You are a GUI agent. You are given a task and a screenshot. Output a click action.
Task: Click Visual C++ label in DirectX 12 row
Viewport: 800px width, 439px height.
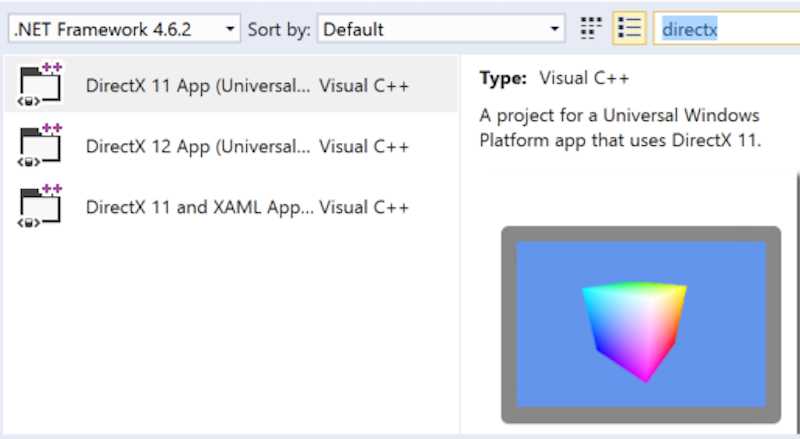(364, 147)
